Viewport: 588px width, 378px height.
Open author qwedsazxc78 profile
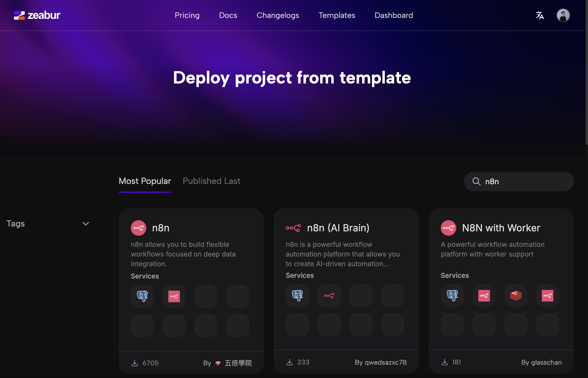point(385,362)
